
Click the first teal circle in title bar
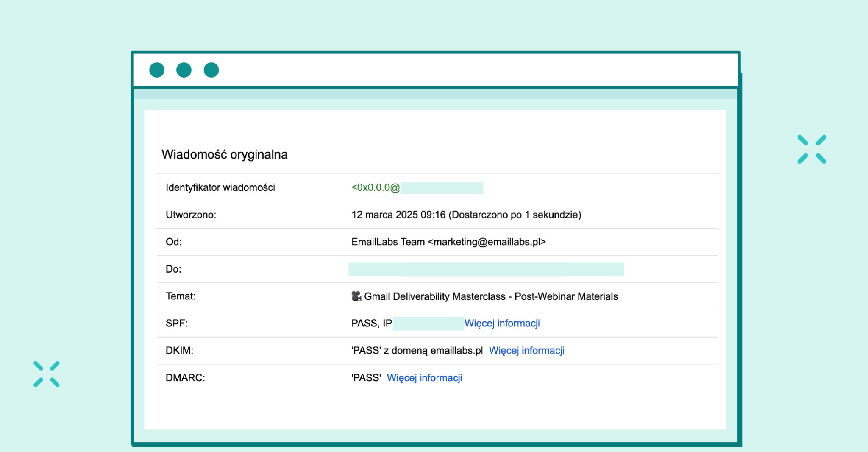tap(157, 70)
